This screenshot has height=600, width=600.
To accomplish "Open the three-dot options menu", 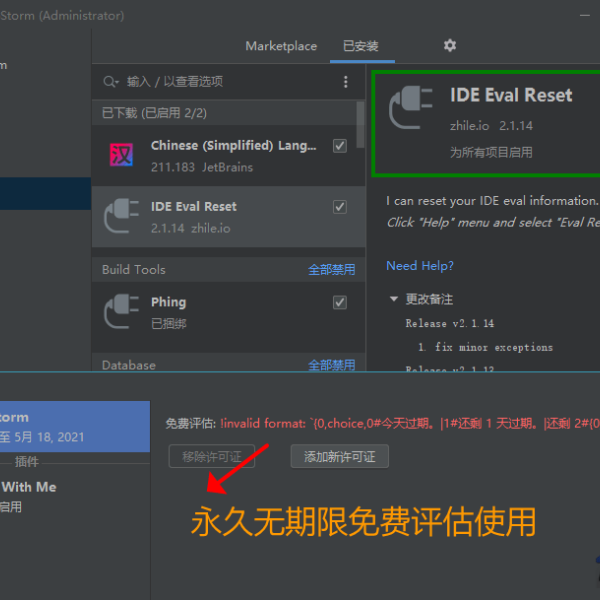I will pos(346,82).
